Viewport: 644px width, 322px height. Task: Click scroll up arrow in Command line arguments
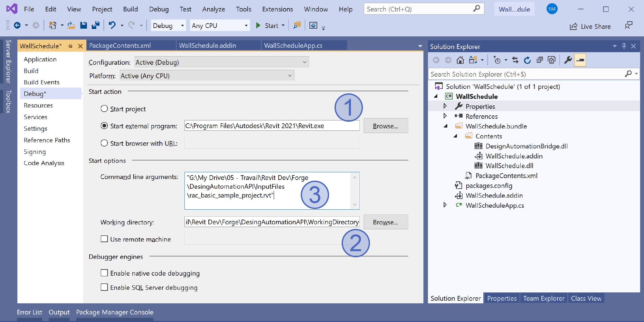coord(355,177)
